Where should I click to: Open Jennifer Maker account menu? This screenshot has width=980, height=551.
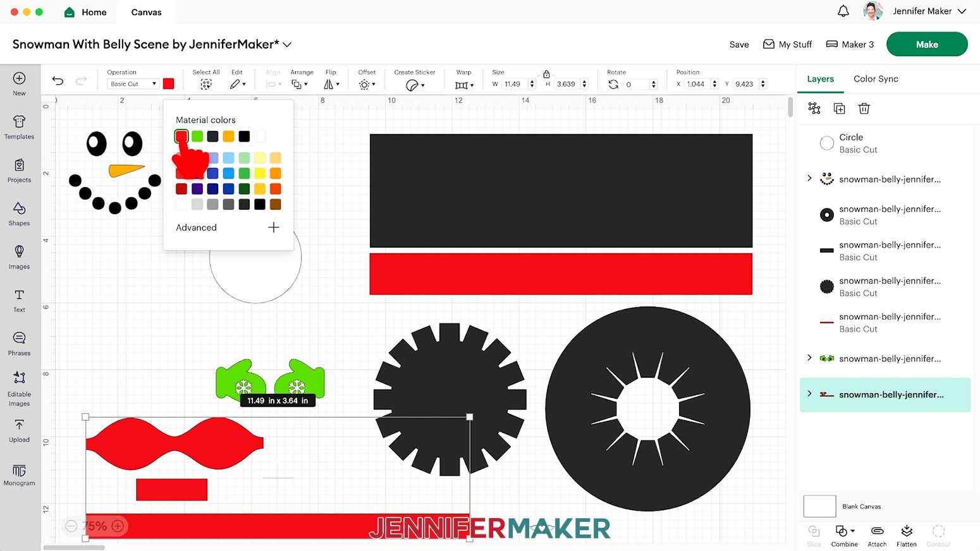(x=929, y=11)
